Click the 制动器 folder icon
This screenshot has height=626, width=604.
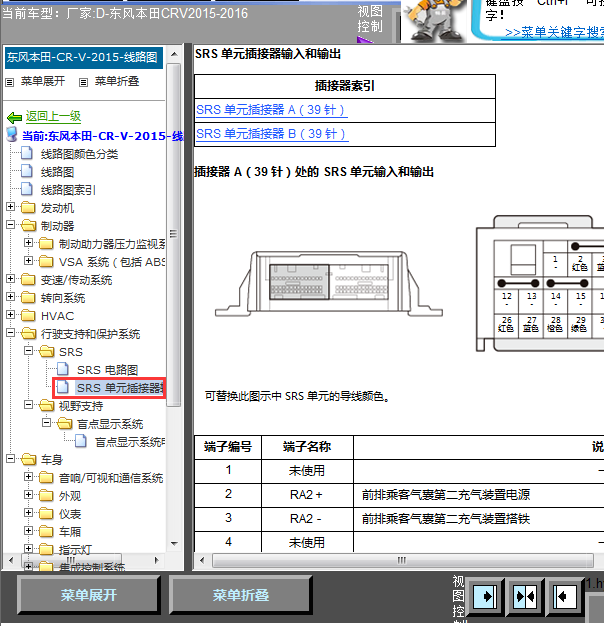(x=28, y=226)
